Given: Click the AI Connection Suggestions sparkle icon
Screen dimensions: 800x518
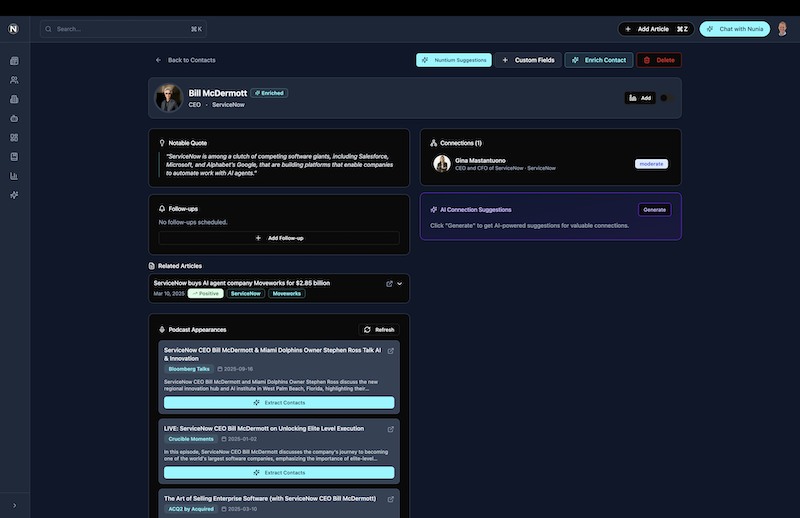Looking at the screenshot, I should pos(434,210).
